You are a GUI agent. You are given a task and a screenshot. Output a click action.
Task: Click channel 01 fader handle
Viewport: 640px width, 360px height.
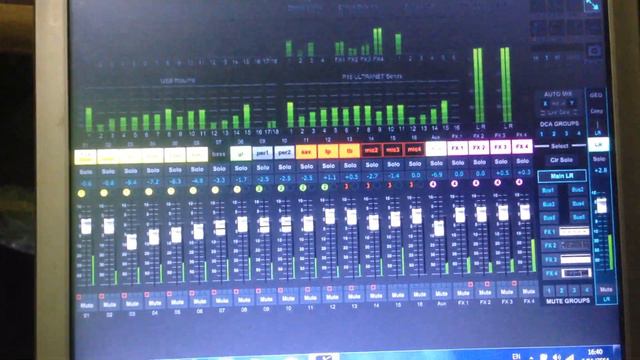pyautogui.click(x=87, y=226)
